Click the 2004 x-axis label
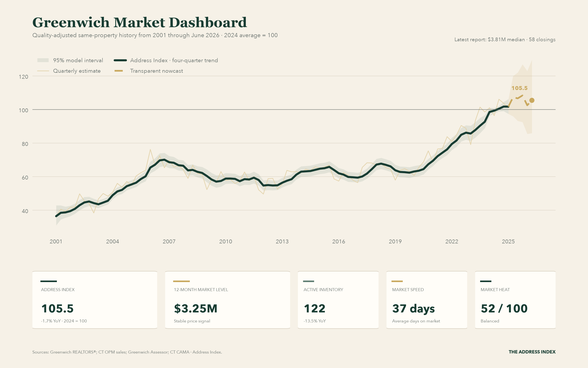588x368 pixels. pyautogui.click(x=112, y=241)
